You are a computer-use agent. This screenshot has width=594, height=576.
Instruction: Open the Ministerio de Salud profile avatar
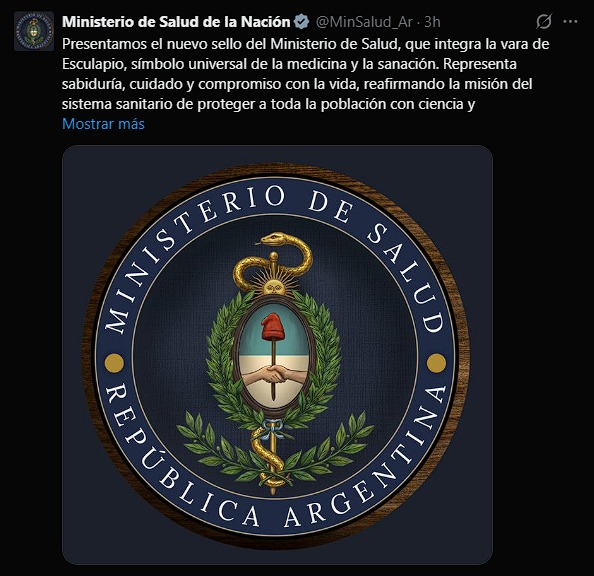tap(34, 31)
